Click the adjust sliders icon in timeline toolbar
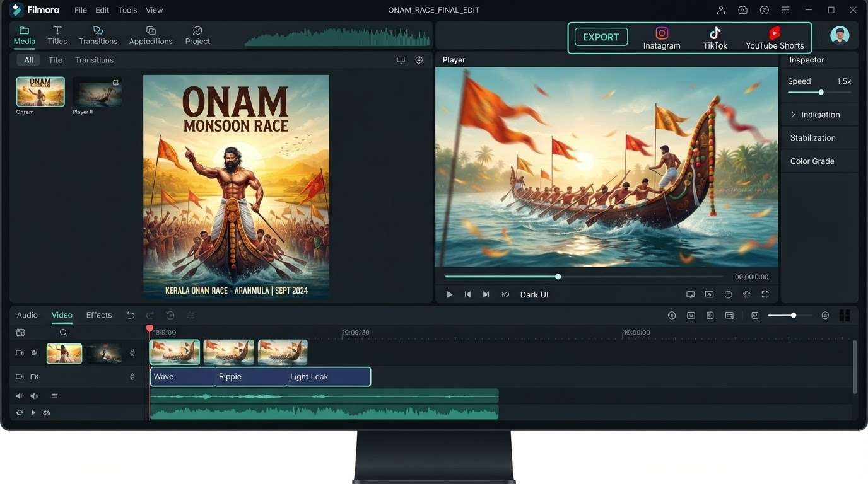Viewport: 868px width, 484px height. click(x=191, y=315)
